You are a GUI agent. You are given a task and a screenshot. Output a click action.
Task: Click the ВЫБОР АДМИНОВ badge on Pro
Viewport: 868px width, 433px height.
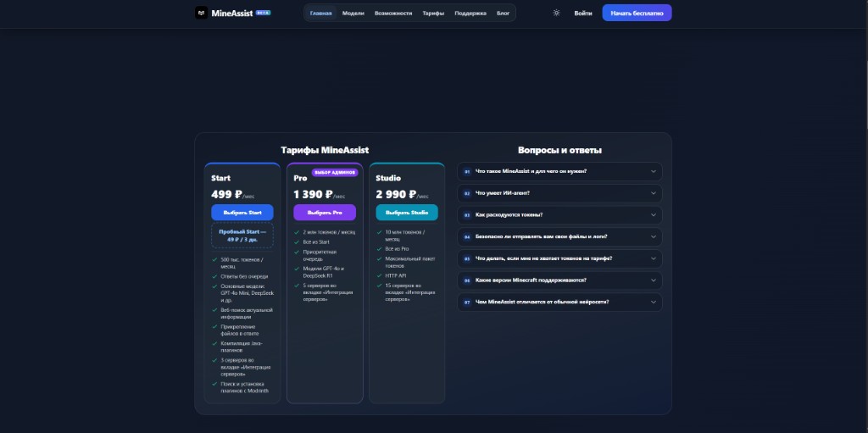click(335, 172)
